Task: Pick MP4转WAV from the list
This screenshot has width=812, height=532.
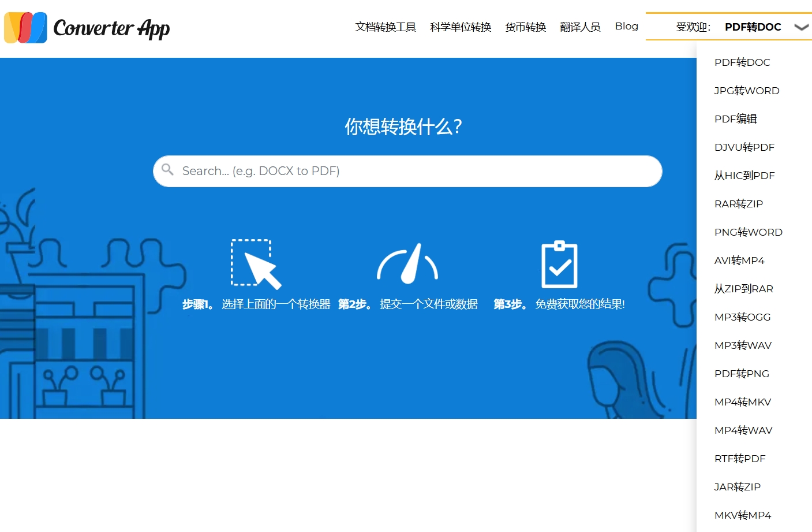Action: 743,430
